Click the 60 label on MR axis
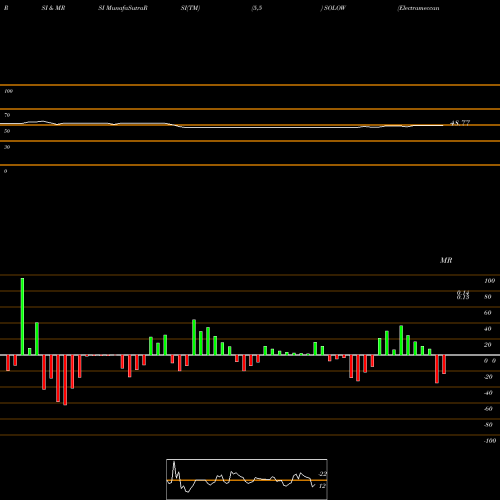This screenshot has height=500, width=500. (x=488, y=313)
